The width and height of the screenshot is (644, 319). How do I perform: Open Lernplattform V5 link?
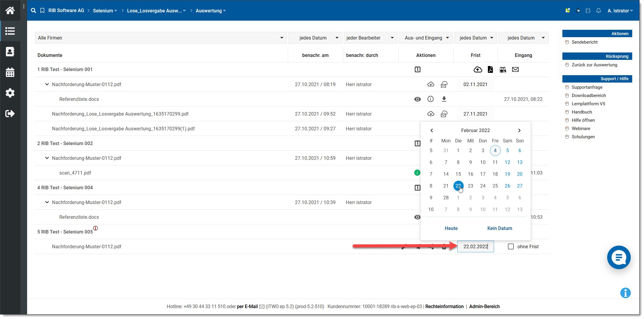pyautogui.click(x=588, y=104)
